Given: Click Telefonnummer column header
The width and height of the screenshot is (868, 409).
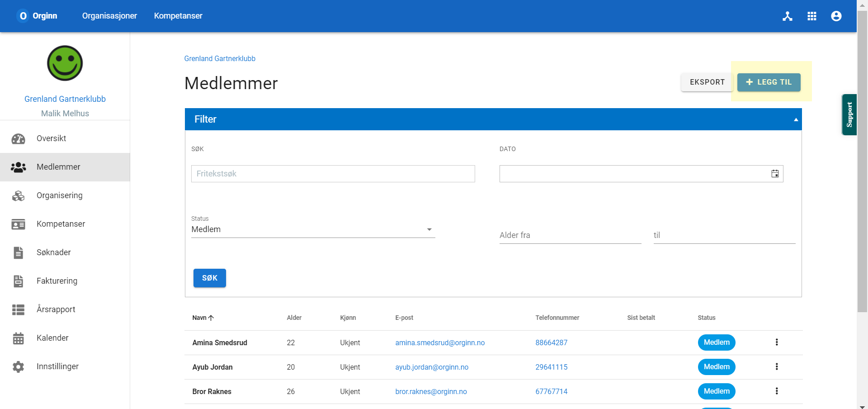Looking at the screenshot, I should pyautogui.click(x=557, y=318).
